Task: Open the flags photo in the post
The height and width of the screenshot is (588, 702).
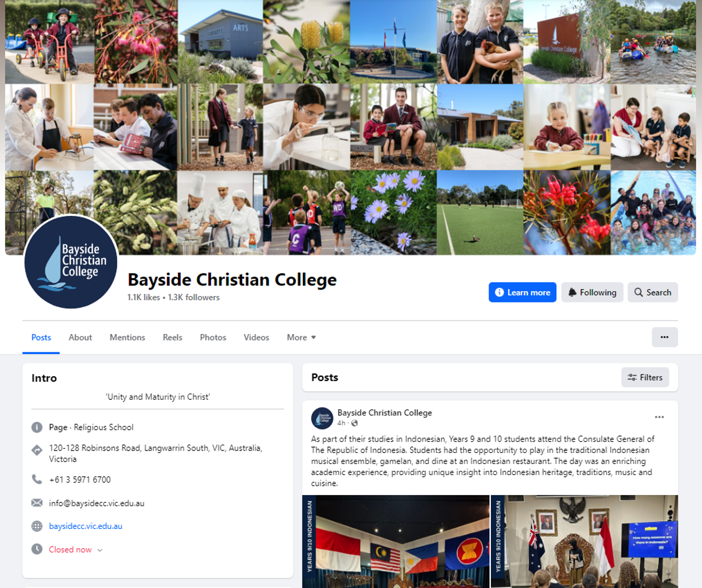Action: (x=396, y=541)
